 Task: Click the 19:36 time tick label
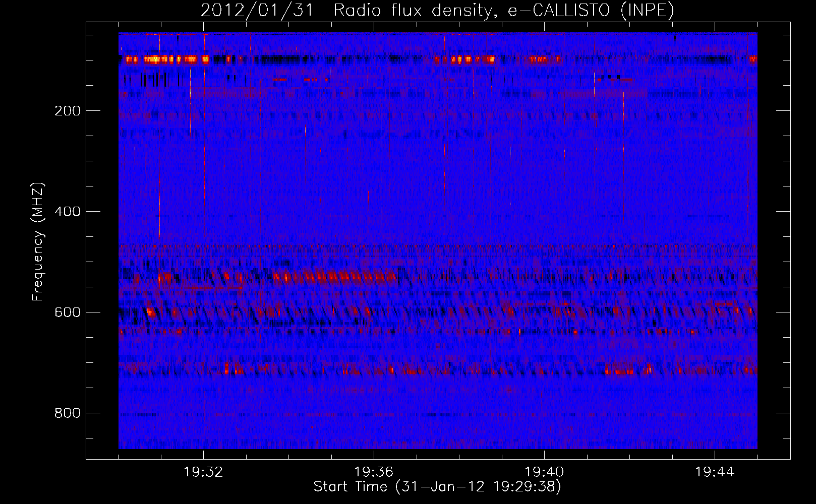click(374, 472)
